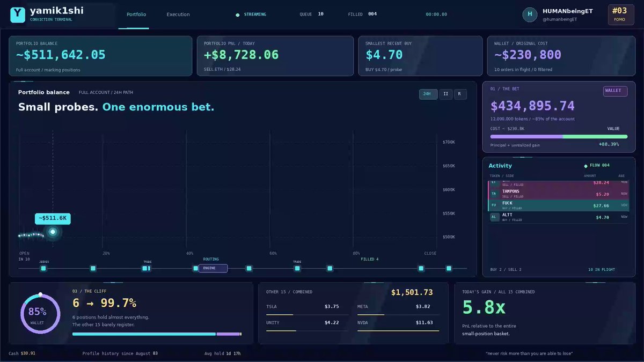Click the cliff 99.7% distribution bar
644x362 pixels.
coord(157,334)
